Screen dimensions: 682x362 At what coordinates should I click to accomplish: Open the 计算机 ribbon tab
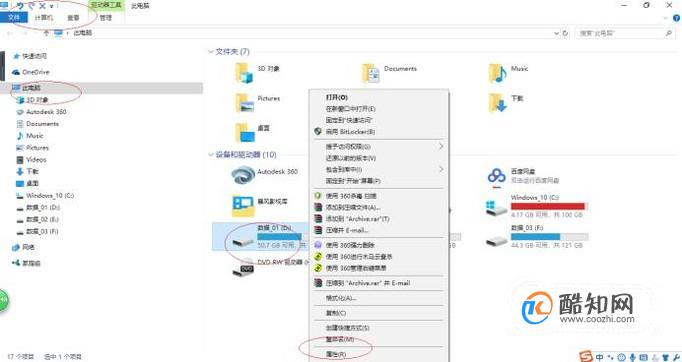(43, 17)
